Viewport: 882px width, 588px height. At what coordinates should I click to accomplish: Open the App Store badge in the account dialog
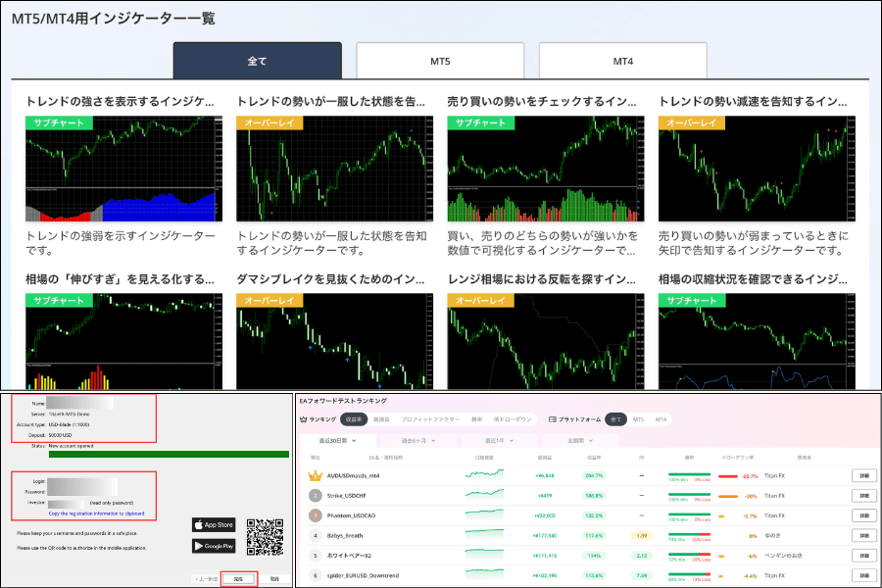pyautogui.click(x=214, y=525)
